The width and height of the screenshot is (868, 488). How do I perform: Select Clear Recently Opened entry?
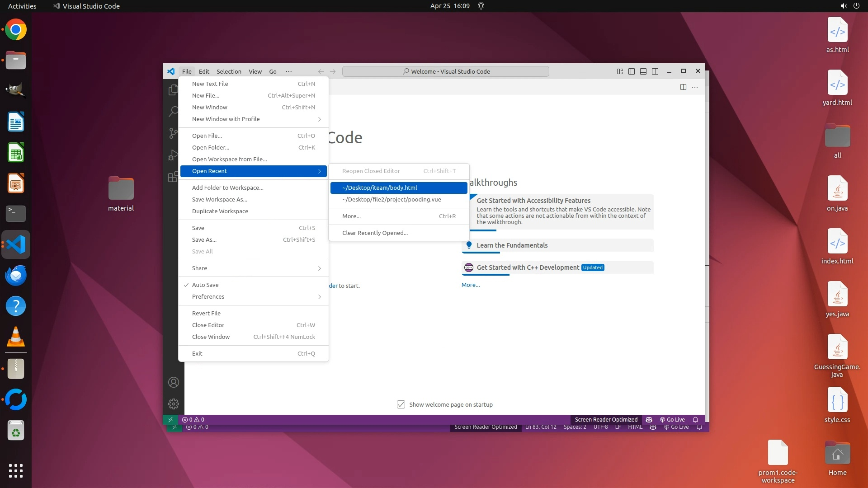point(375,233)
